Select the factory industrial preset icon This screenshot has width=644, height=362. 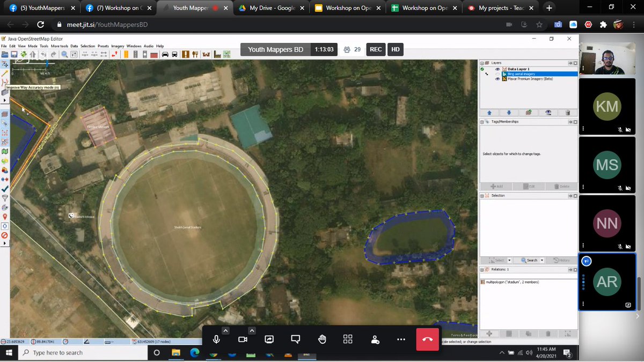coord(217,55)
